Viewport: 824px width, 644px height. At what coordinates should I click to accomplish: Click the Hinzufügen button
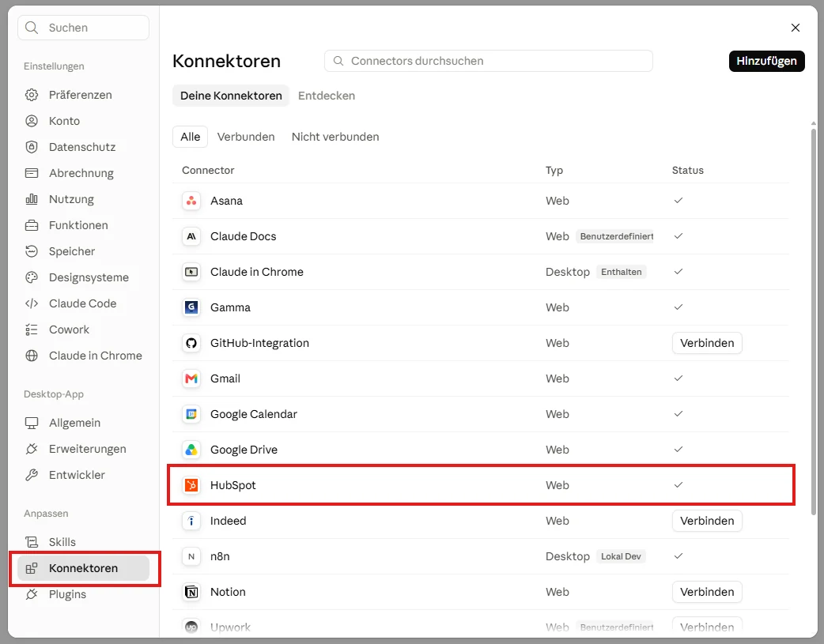click(766, 61)
